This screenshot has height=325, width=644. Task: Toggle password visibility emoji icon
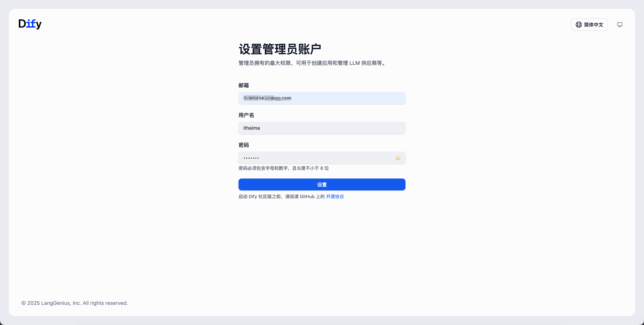398,158
